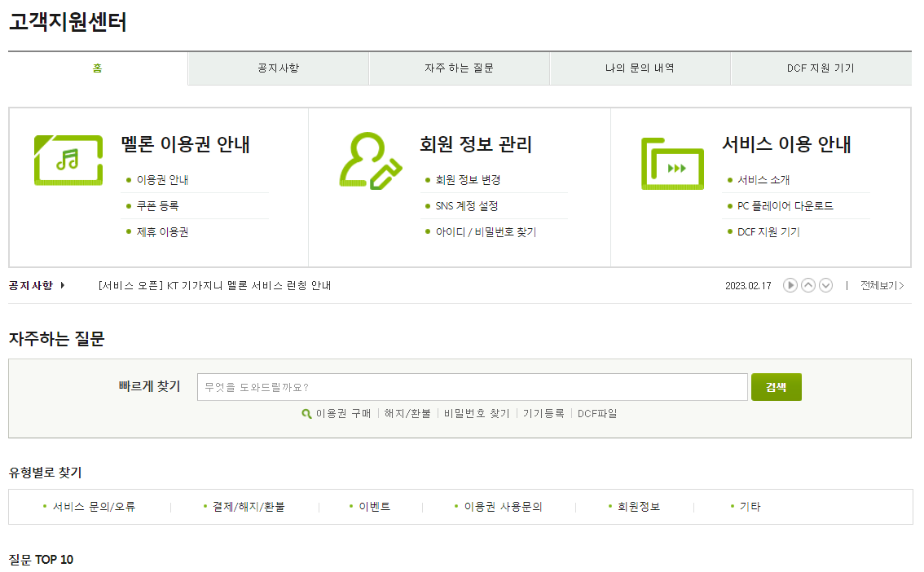
Task: Click 전체보기 to view all notices
Action: (882, 286)
